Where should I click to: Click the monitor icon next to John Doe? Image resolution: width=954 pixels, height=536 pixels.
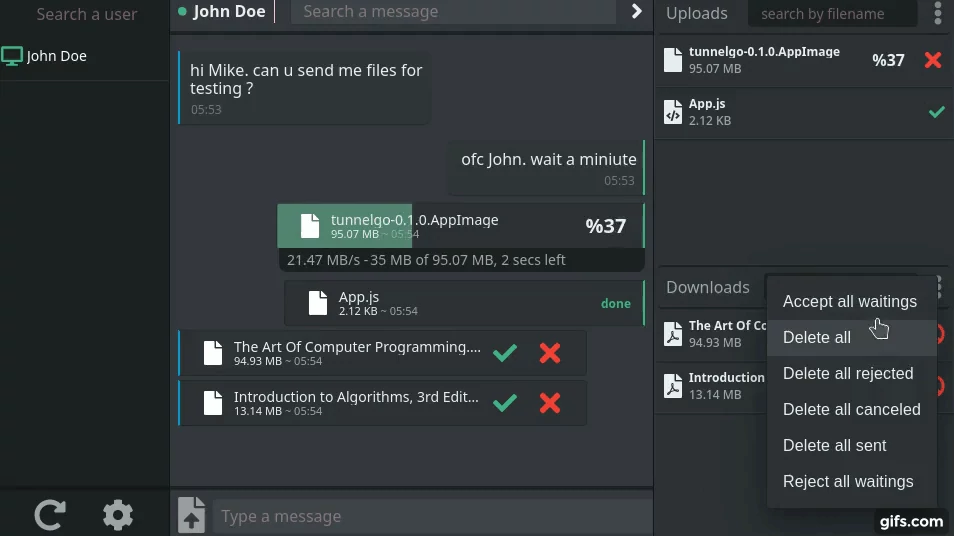click(x=12, y=56)
